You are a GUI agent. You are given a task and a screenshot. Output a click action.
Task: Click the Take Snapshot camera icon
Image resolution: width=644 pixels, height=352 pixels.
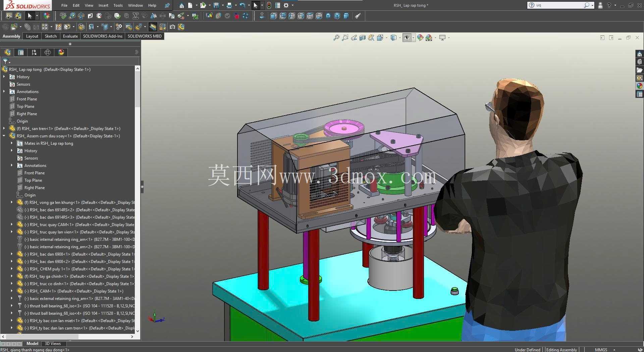[x=172, y=27]
